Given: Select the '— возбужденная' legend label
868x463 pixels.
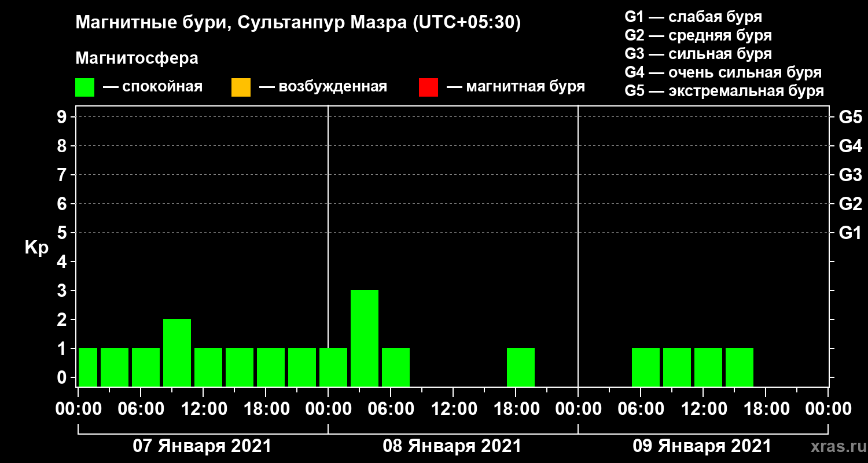Looking at the screenshot, I should pyautogui.click(x=323, y=87).
